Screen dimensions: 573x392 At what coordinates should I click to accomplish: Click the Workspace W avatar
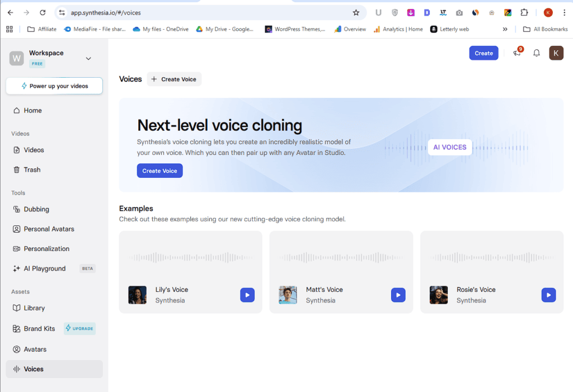16,59
